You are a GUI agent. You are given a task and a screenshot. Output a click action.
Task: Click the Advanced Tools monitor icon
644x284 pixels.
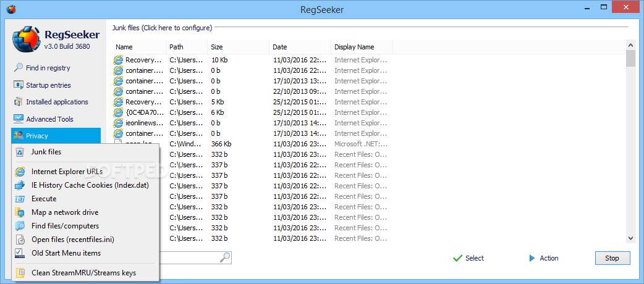(19, 119)
